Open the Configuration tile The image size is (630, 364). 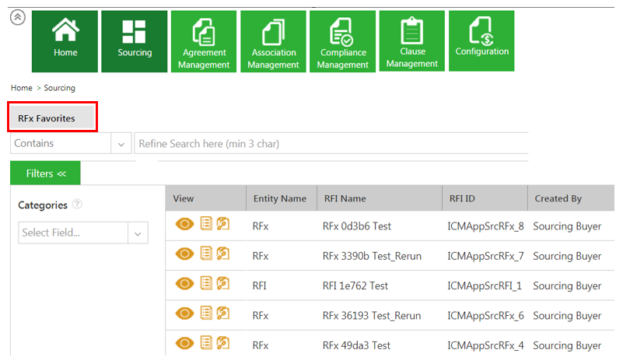tap(481, 41)
